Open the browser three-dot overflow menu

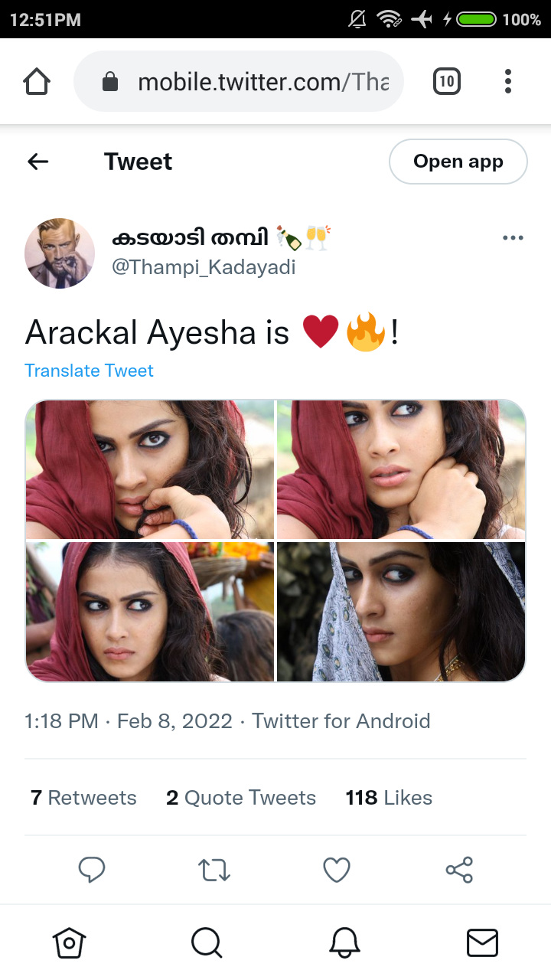coord(507,81)
